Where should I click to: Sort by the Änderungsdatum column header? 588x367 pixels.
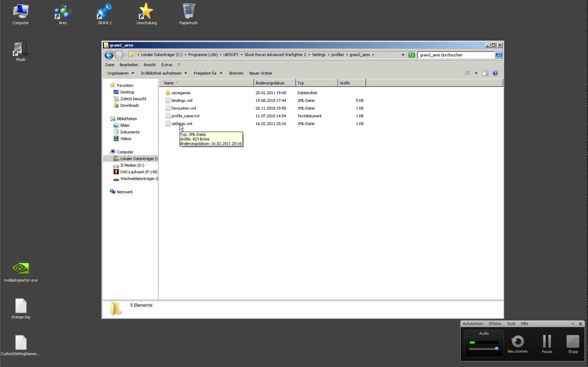(x=275, y=83)
